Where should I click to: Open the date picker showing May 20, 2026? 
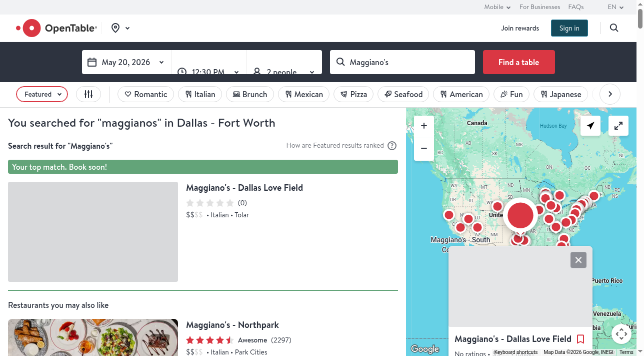(126, 62)
